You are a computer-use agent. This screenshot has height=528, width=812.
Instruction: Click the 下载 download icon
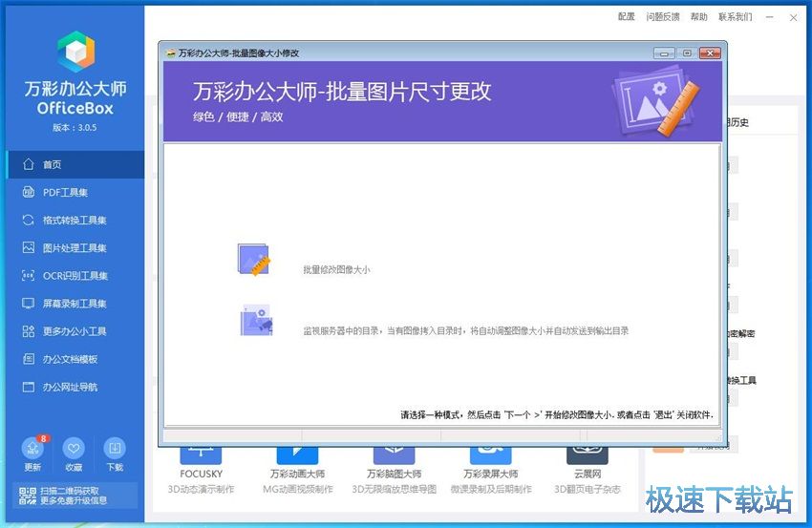[x=115, y=449]
